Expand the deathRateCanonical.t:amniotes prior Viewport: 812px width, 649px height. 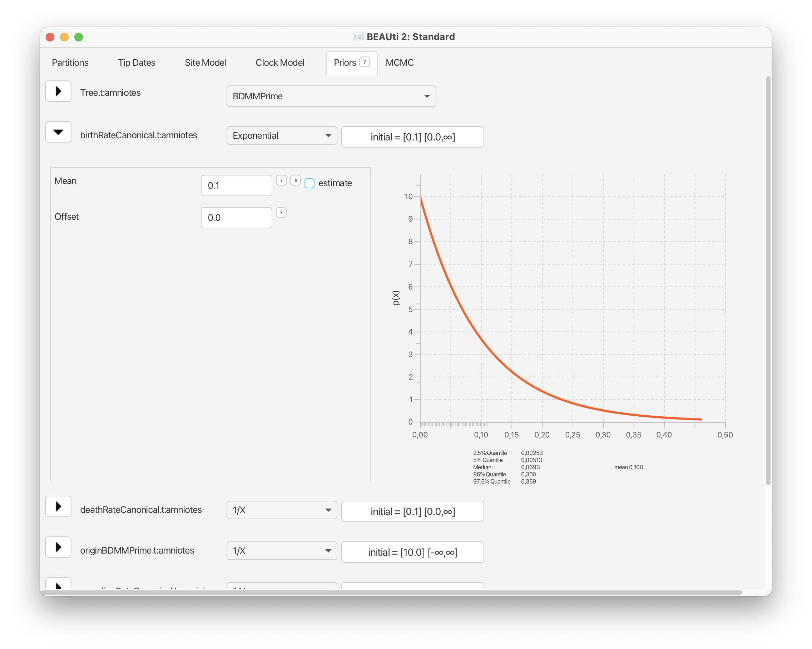click(58, 506)
